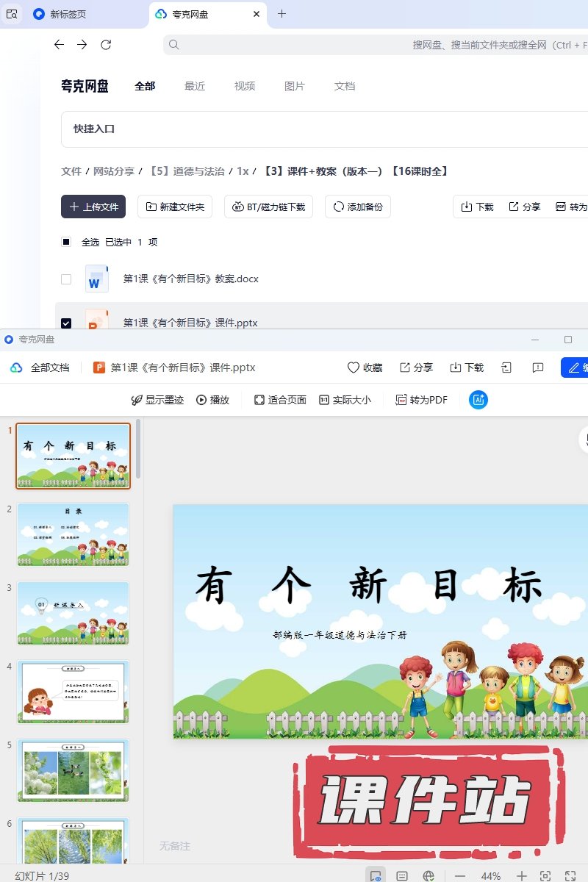Viewport: 588px width, 882px height.
Task: Select 实际大小 actual size option
Action: click(x=344, y=400)
